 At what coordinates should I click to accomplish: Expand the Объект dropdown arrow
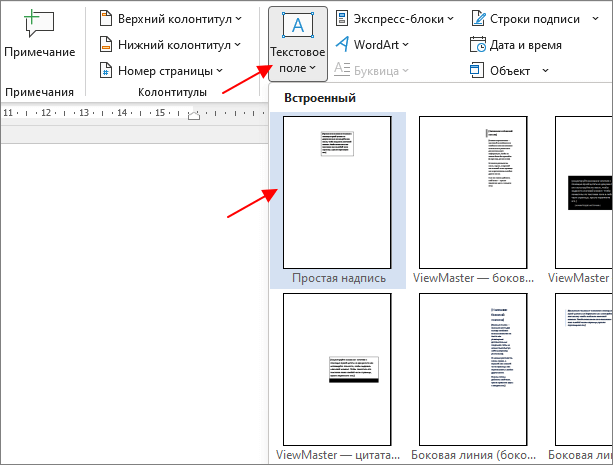[x=545, y=71]
